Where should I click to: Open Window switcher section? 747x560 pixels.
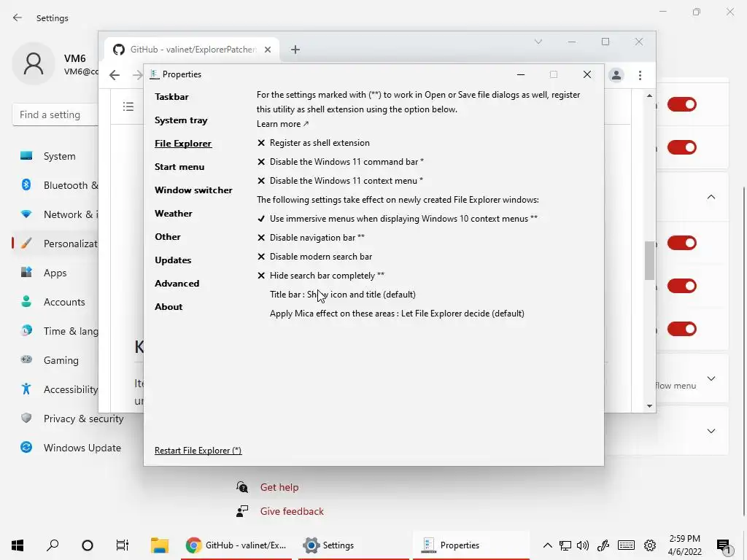(193, 190)
